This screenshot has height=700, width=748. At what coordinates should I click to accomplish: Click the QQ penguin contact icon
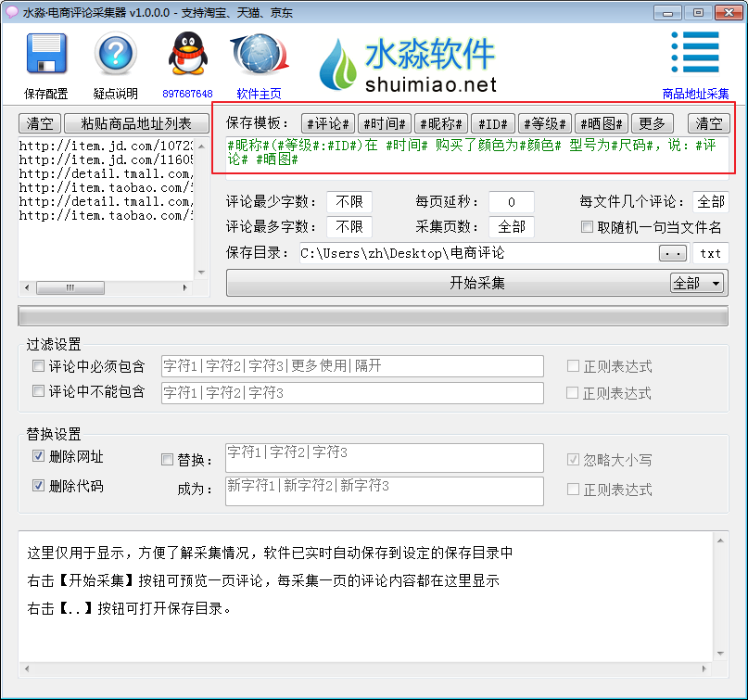pyautogui.click(x=188, y=54)
